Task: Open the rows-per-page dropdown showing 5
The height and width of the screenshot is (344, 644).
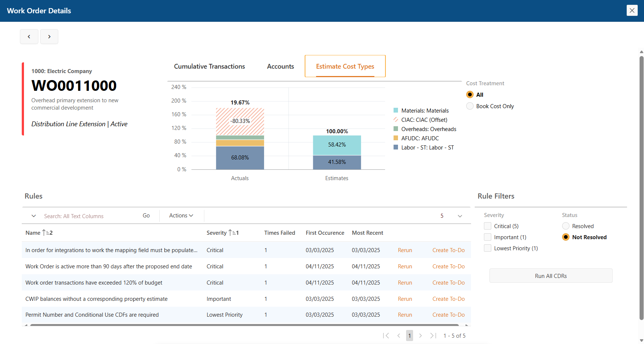Action: point(451,216)
